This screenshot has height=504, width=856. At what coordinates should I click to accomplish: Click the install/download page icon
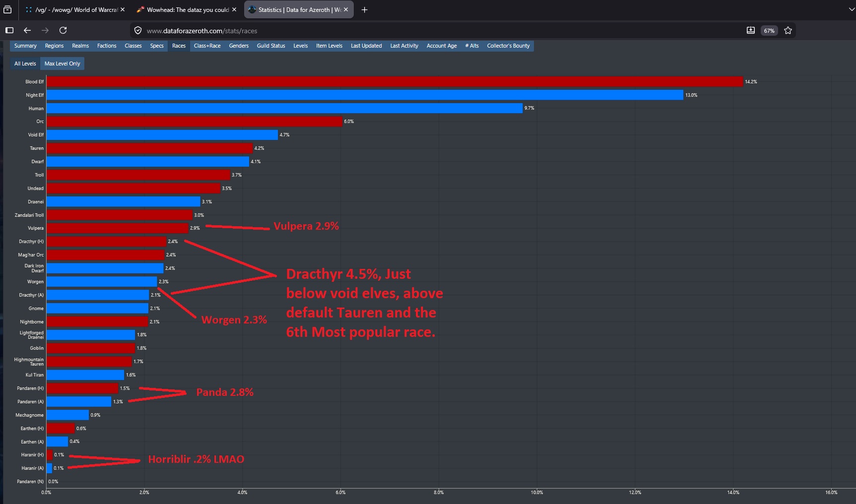point(751,30)
